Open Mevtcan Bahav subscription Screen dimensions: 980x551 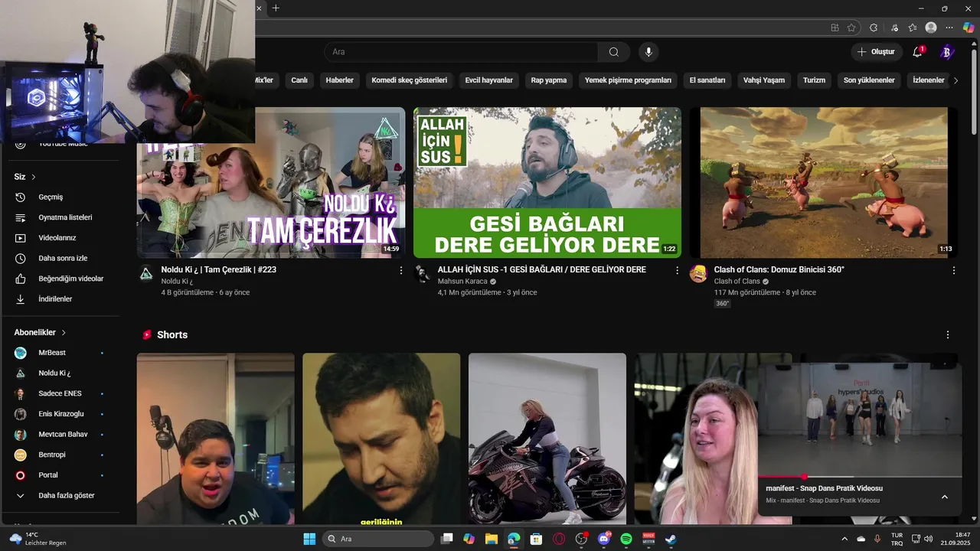[61, 434]
